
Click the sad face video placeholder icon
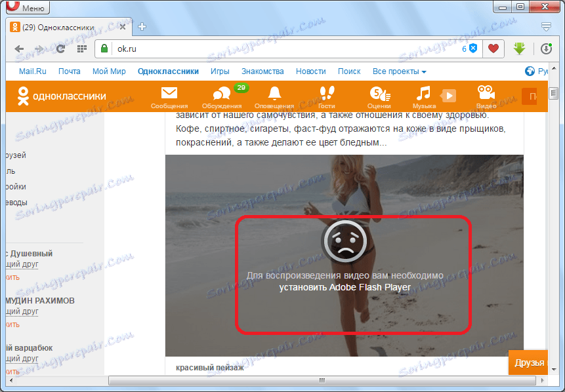click(345, 241)
